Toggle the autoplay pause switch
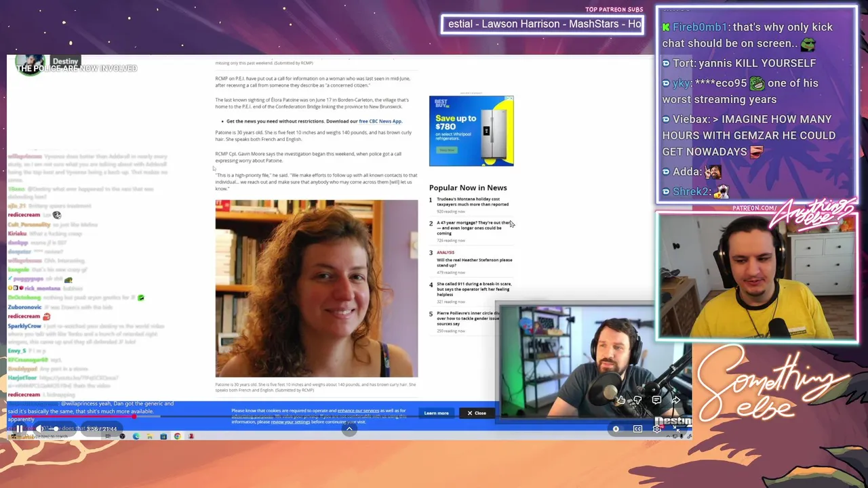This screenshot has height=488, width=868. [x=616, y=428]
